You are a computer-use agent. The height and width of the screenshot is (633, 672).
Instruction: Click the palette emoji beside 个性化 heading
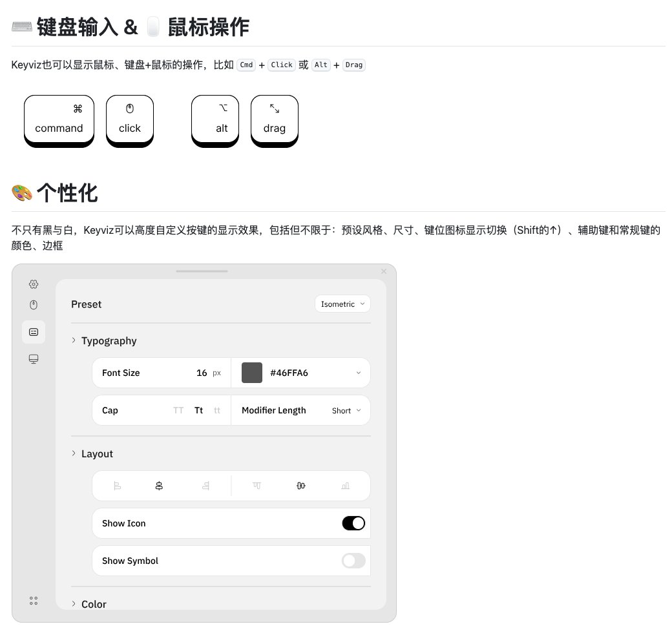pos(22,192)
